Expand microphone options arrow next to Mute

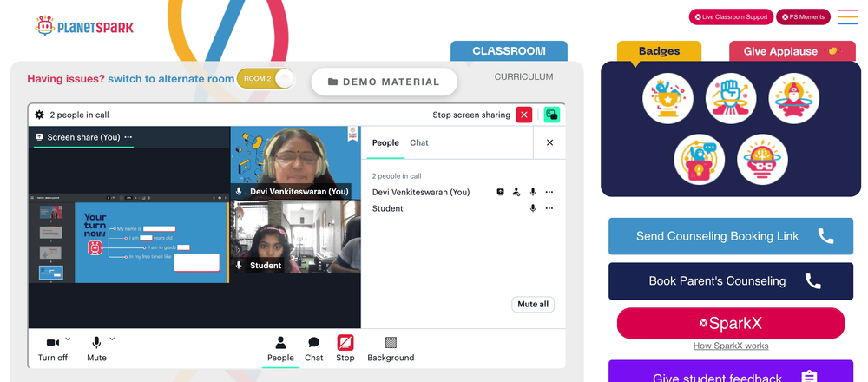pos(112,339)
